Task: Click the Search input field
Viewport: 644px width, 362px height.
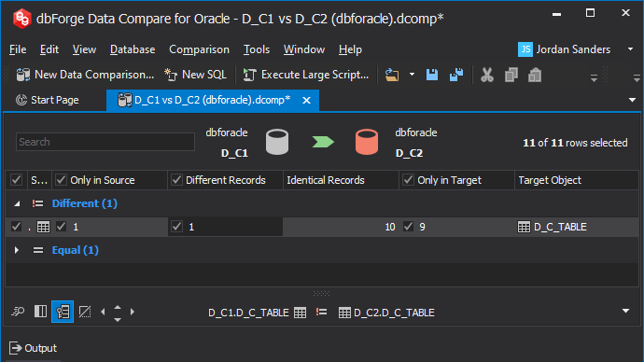Action: pyautogui.click(x=105, y=142)
